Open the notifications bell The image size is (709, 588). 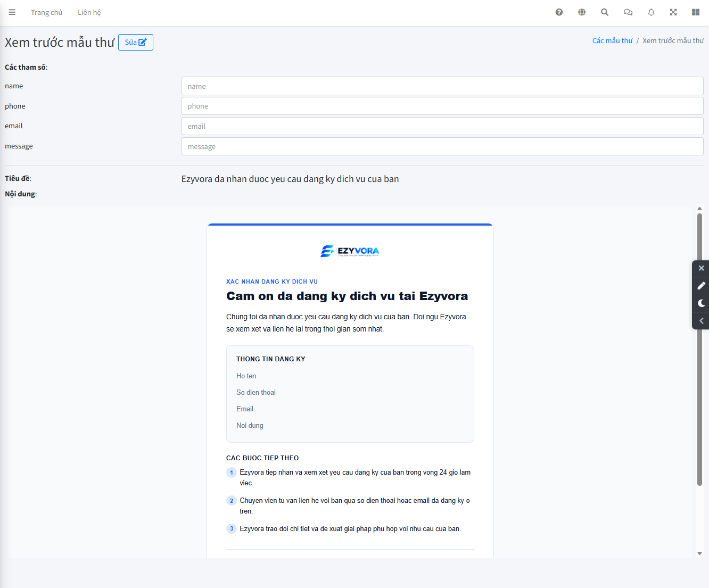pyautogui.click(x=651, y=12)
